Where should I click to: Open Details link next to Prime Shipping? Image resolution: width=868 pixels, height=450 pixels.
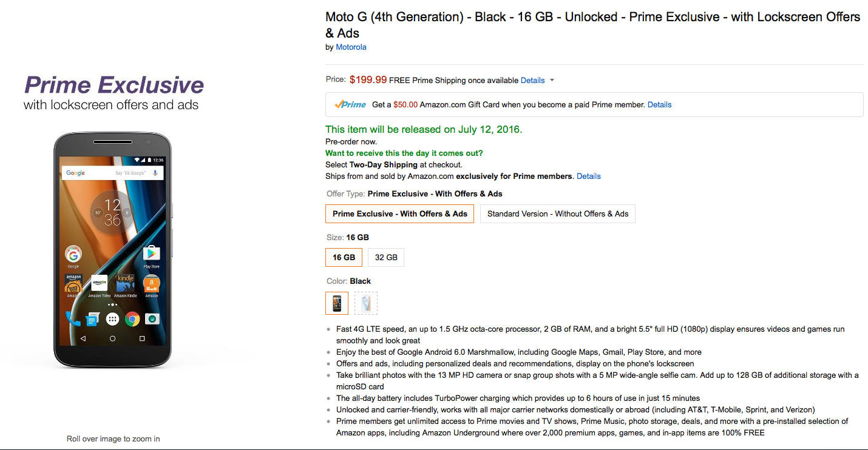tap(533, 80)
